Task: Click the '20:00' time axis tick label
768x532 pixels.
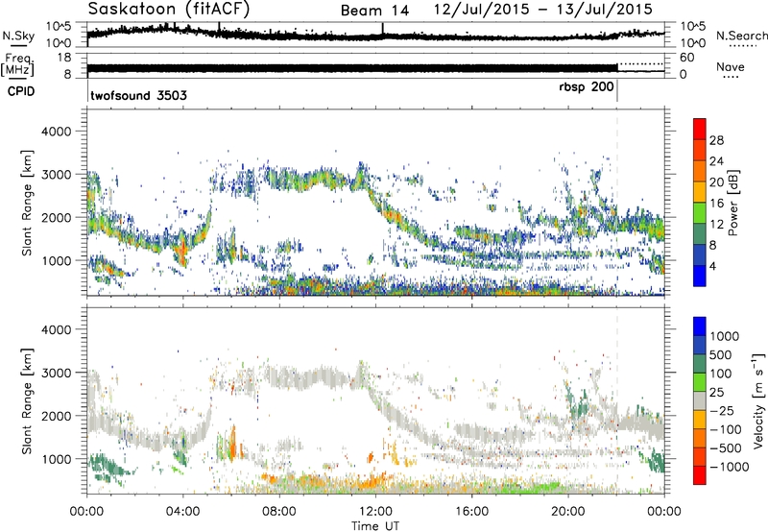Action: tap(568, 512)
